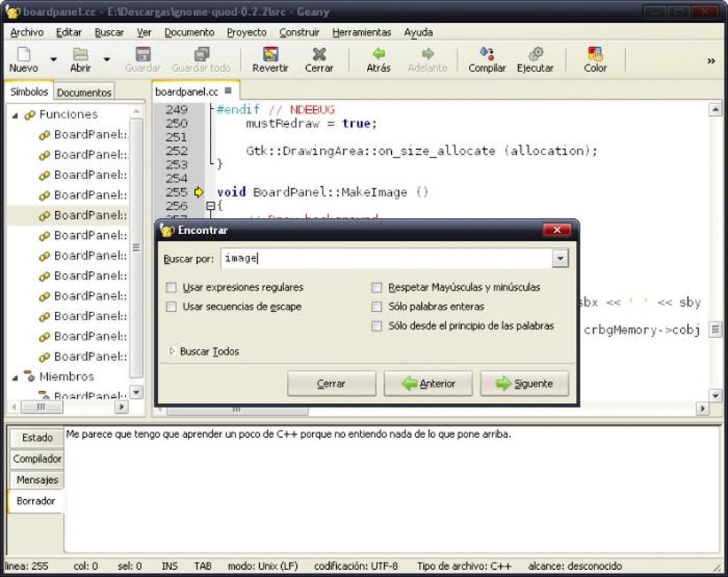The image size is (728, 577).
Task: Switch to the Documentos sidebar tab
Action: click(84, 92)
